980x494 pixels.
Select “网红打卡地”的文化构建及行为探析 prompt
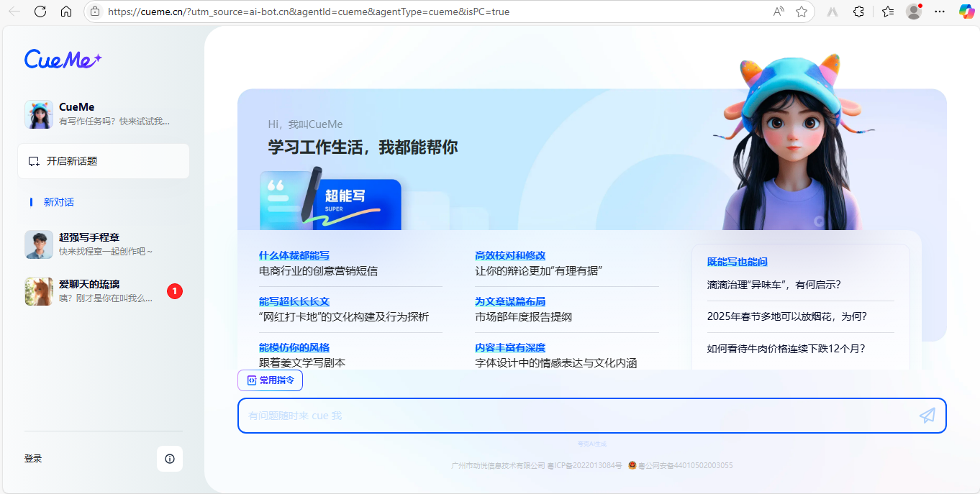344,317
